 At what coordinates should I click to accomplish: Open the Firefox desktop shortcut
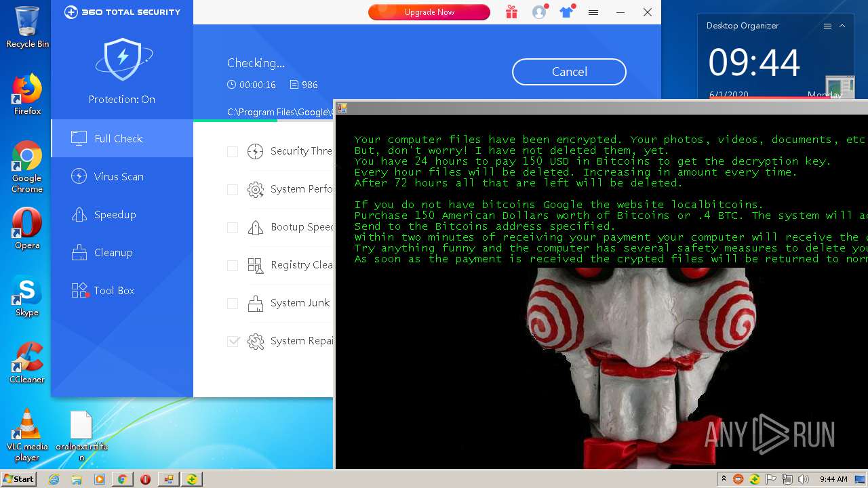tap(27, 95)
